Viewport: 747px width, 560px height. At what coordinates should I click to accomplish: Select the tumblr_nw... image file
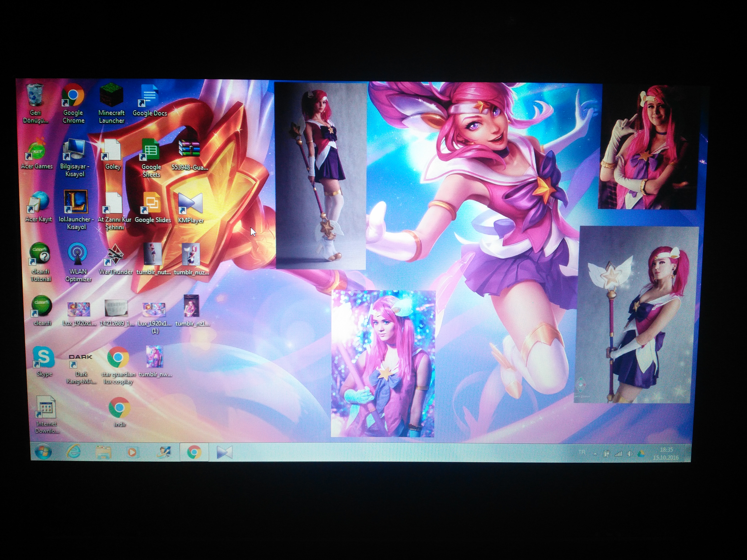(155, 361)
